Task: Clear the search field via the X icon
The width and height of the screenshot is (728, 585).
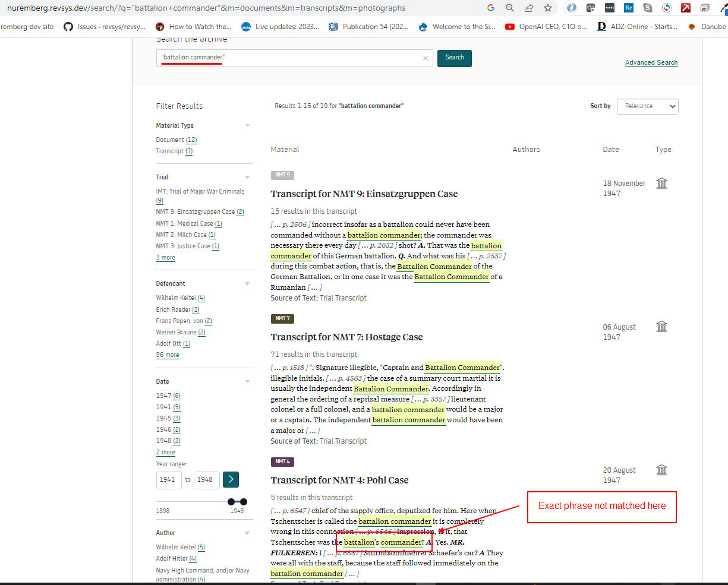Action: point(425,58)
